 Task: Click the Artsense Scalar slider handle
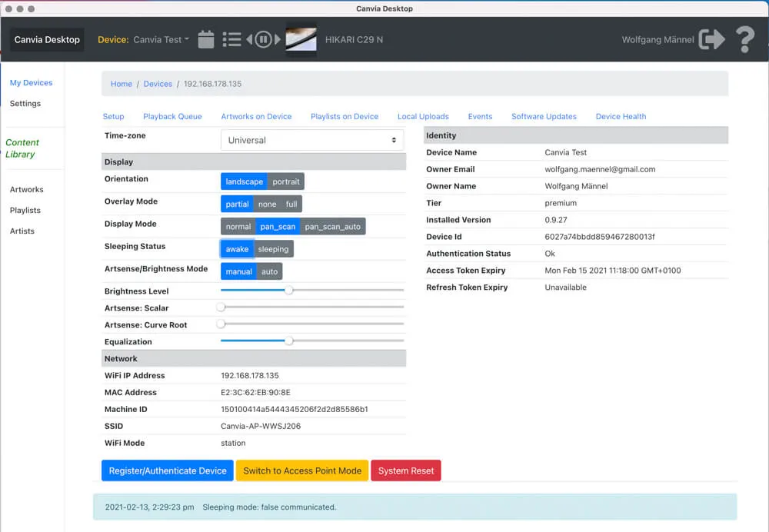221,307
